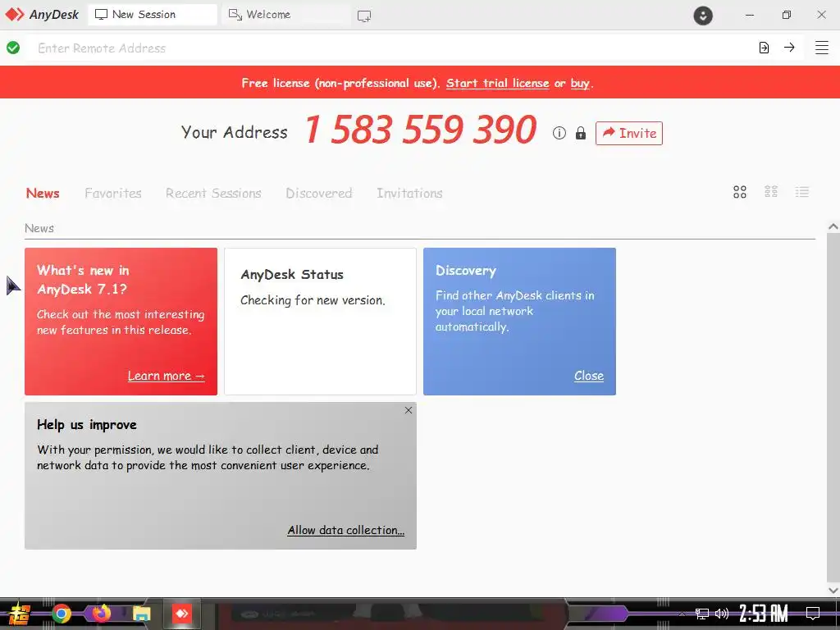The image size is (840, 630).
Task: Click the scrollbar down arrow
Action: coord(833,590)
